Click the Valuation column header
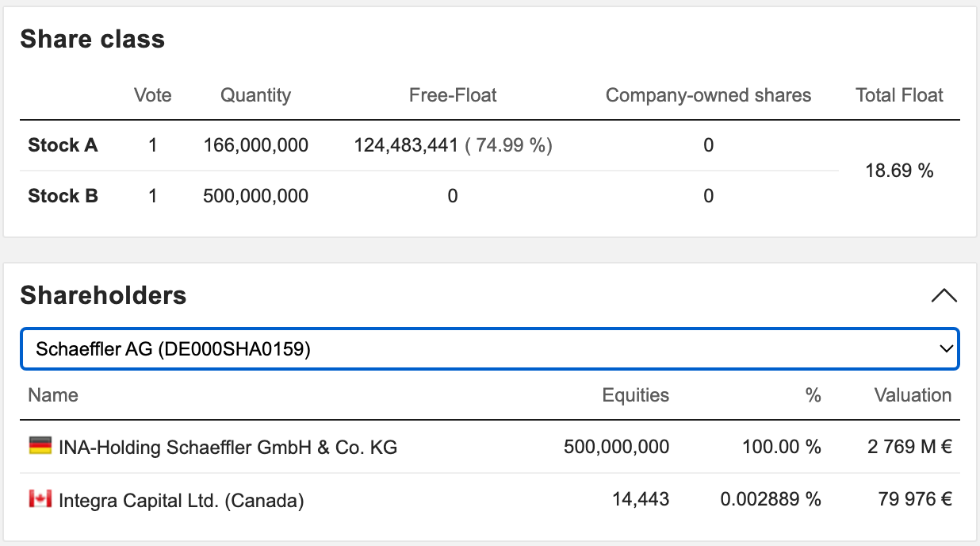The image size is (980, 546). [913, 395]
